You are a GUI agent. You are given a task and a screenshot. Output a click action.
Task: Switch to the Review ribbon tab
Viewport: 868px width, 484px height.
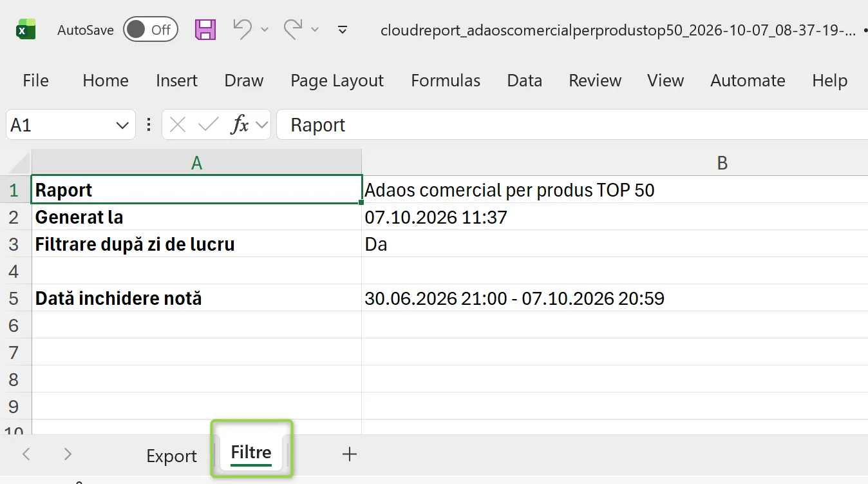595,81
